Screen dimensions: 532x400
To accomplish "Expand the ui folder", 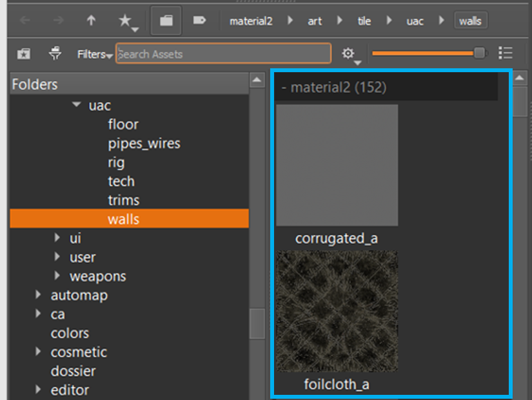I will coord(57,238).
